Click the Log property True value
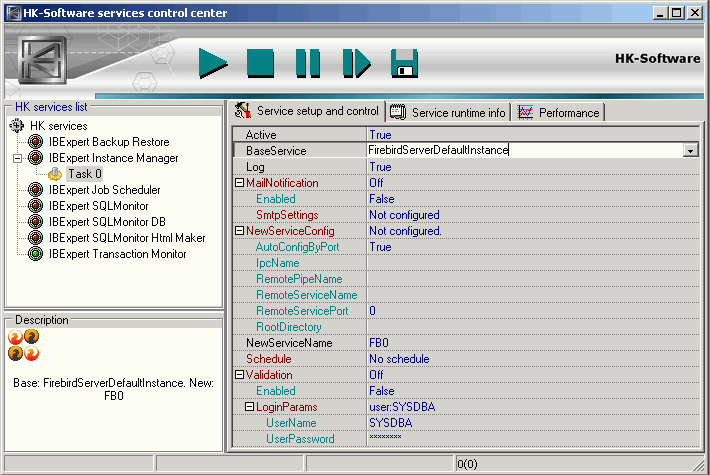The height and width of the screenshot is (475, 710). (380, 167)
